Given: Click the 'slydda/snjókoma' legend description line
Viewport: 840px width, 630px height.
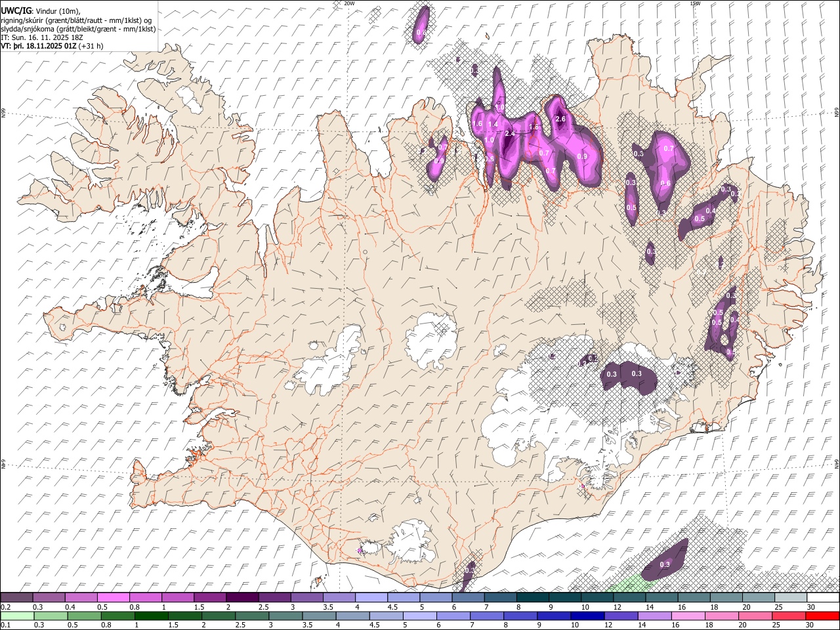Looking at the screenshot, I should 78,29.
